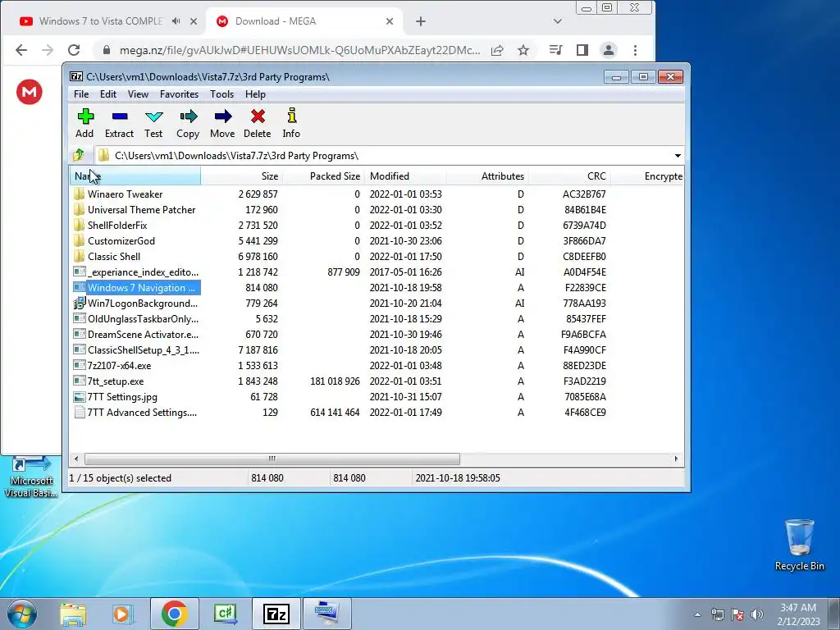
Task: Open the View menu
Action: 138,94
